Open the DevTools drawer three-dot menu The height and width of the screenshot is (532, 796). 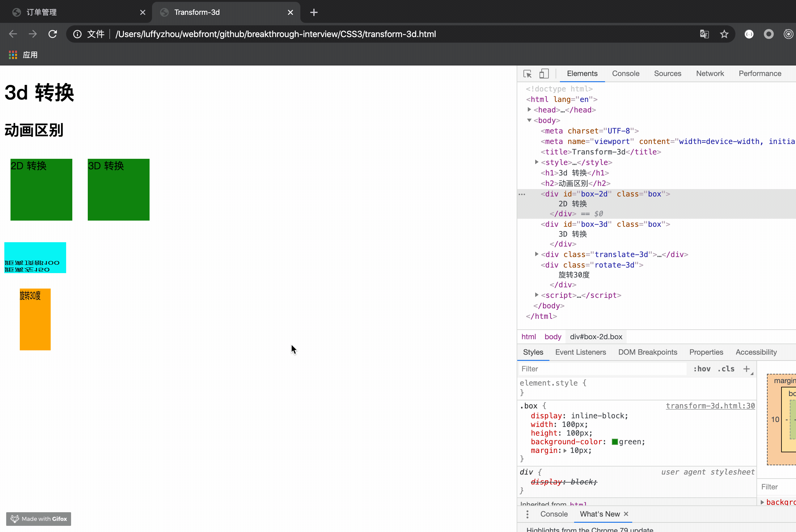pyautogui.click(x=527, y=514)
